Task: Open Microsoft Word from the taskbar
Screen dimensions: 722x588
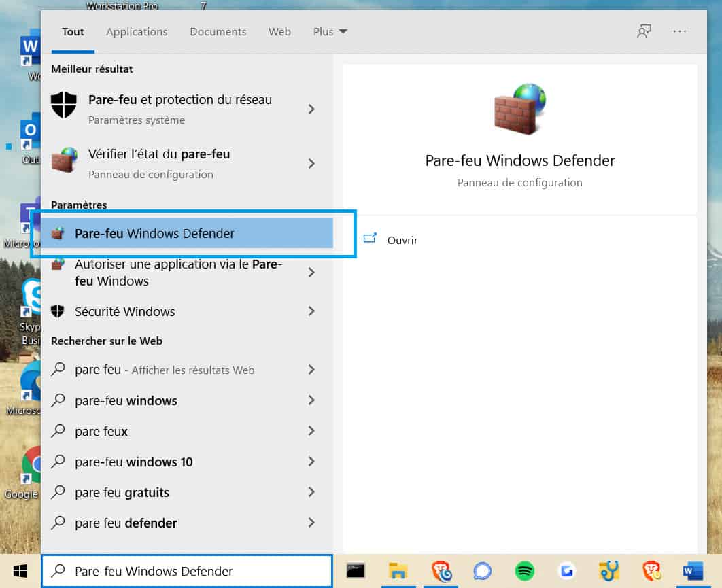Action: (x=693, y=572)
